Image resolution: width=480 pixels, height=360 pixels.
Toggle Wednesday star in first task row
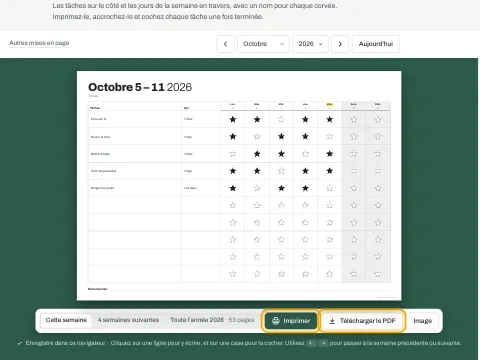[281, 119]
